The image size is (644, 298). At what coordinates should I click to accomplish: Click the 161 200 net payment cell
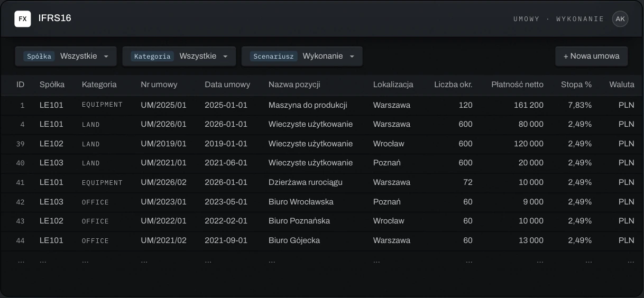529,105
